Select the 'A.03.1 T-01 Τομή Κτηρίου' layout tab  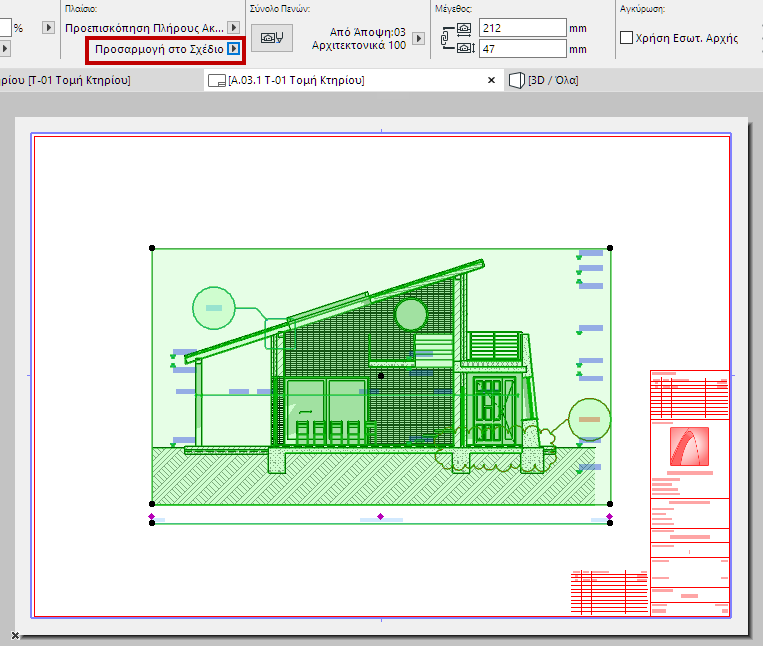point(296,80)
